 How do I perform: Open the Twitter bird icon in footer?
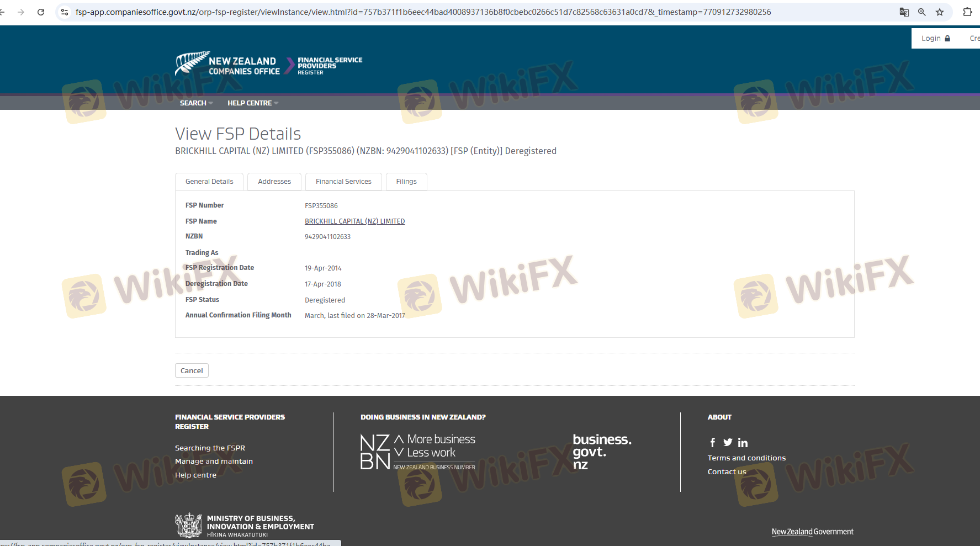pos(728,443)
